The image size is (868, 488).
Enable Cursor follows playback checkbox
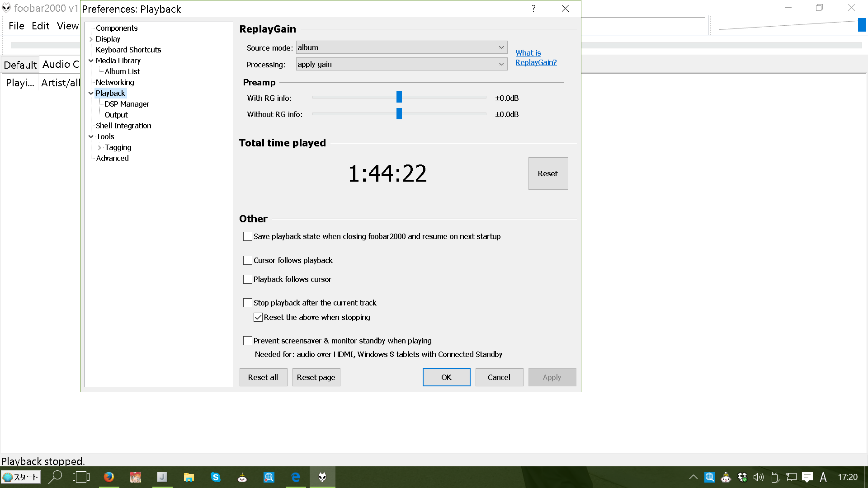[248, 260]
